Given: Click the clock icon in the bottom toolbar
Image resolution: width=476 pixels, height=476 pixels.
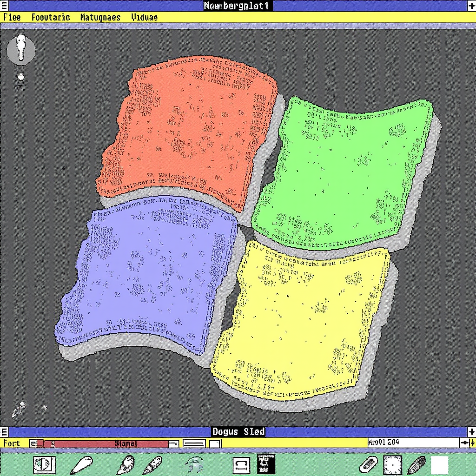Looking at the screenshot, I should point(392,465).
